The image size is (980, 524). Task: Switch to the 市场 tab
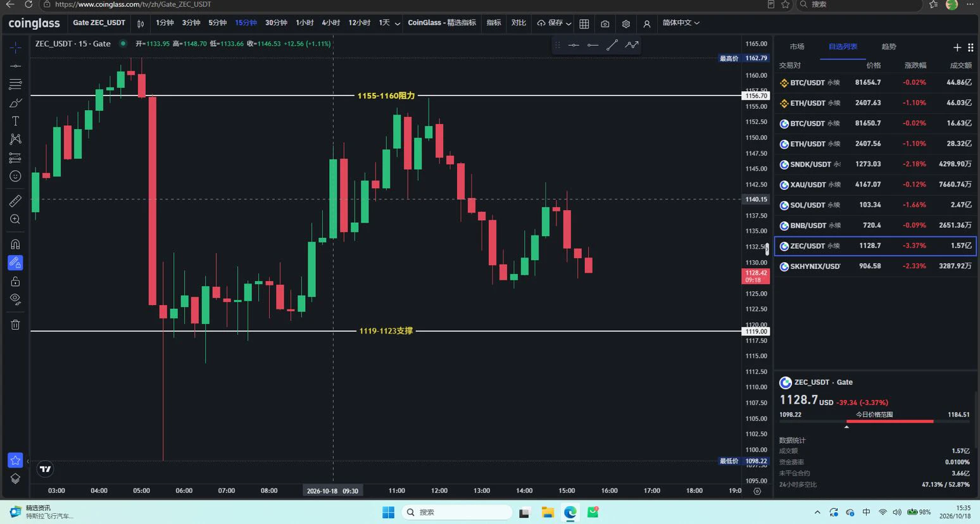(x=797, y=47)
